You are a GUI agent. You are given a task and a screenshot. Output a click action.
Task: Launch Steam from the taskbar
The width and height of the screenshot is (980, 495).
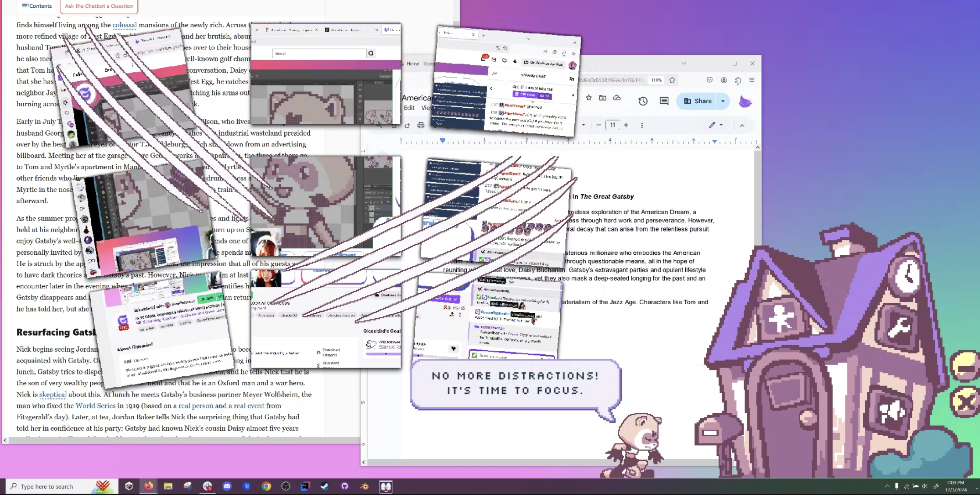point(324,486)
